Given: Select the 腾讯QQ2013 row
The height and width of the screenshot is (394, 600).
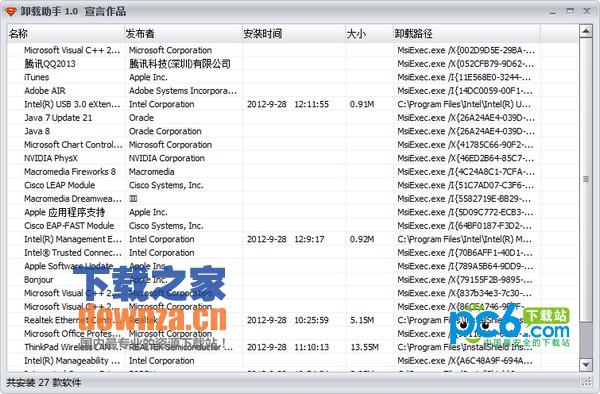Looking at the screenshot, I should 292,63.
